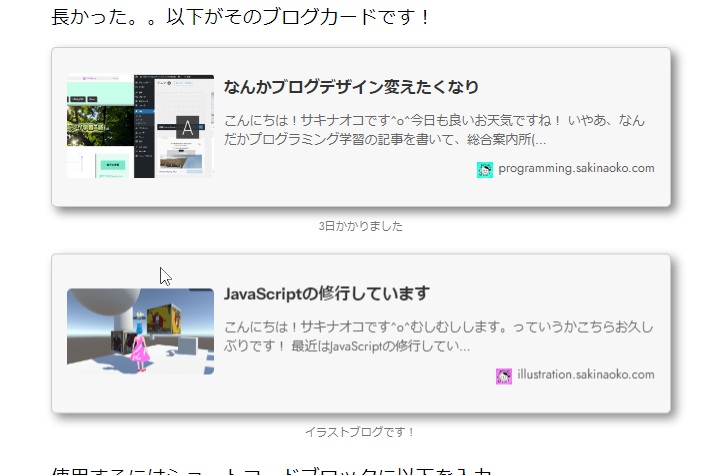Click the programming.sakinaoko.com favicon
The height and width of the screenshot is (475, 719).
[485, 170]
